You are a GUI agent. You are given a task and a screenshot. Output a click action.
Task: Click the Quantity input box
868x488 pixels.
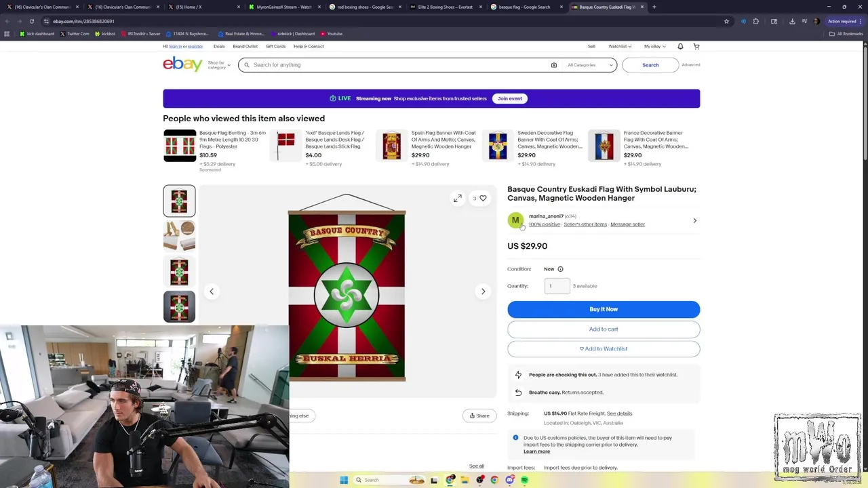coord(557,286)
